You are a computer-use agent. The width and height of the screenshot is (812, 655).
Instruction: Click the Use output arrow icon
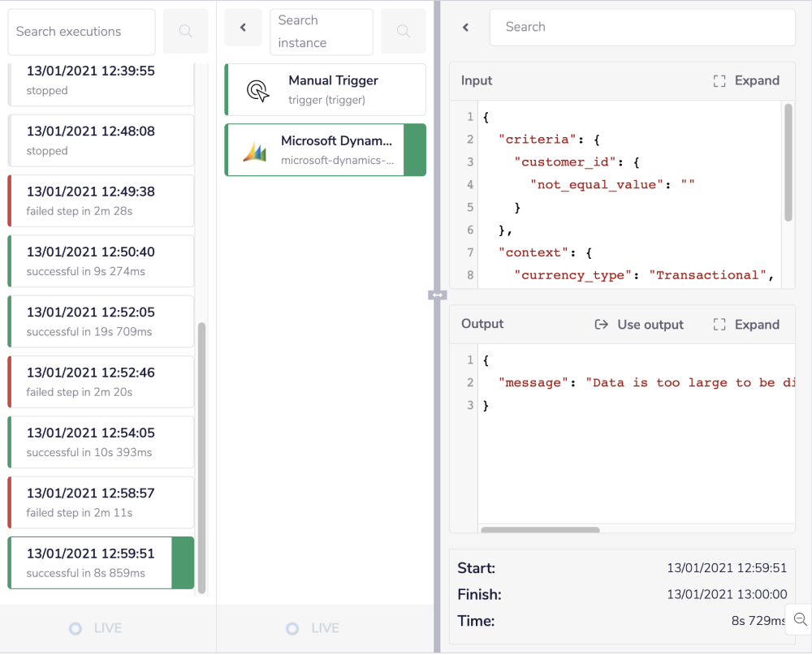(x=601, y=325)
